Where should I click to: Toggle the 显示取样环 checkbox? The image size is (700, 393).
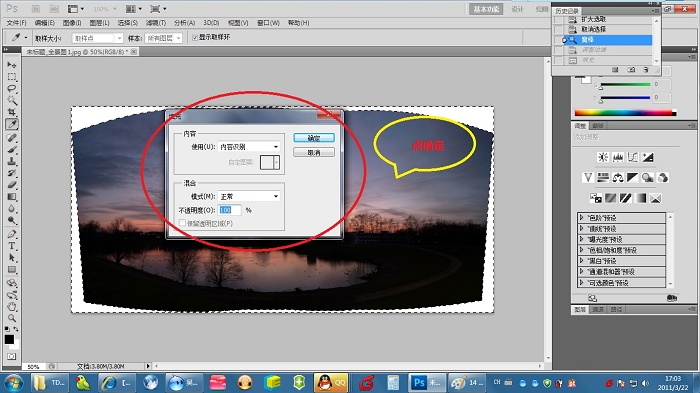click(x=195, y=38)
